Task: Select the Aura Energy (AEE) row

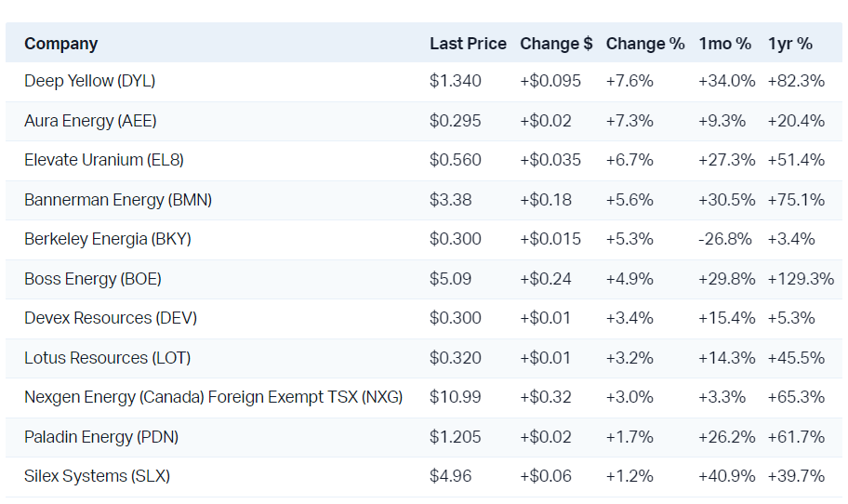Action: tap(90, 121)
